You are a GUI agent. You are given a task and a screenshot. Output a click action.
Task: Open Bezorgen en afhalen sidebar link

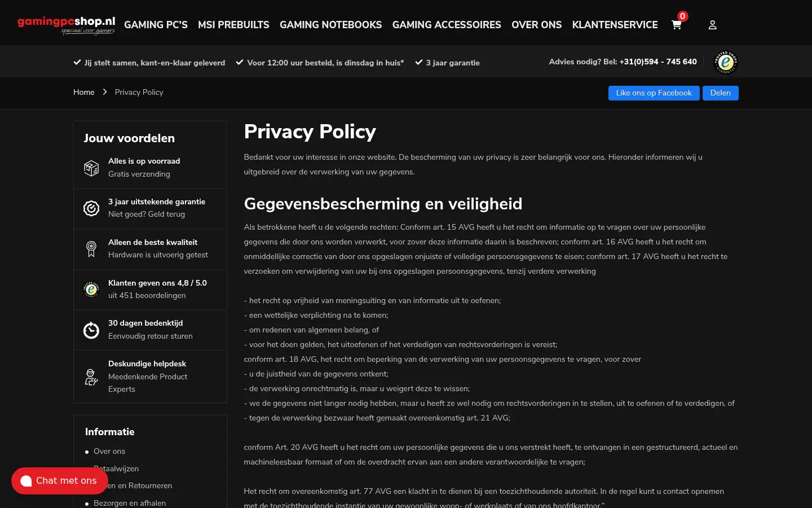130,503
